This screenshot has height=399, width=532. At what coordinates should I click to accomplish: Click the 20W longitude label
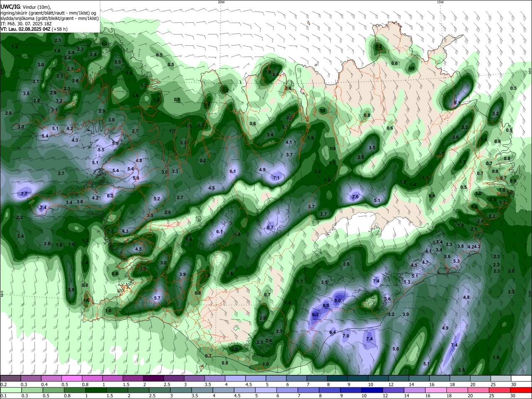click(221, 2)
